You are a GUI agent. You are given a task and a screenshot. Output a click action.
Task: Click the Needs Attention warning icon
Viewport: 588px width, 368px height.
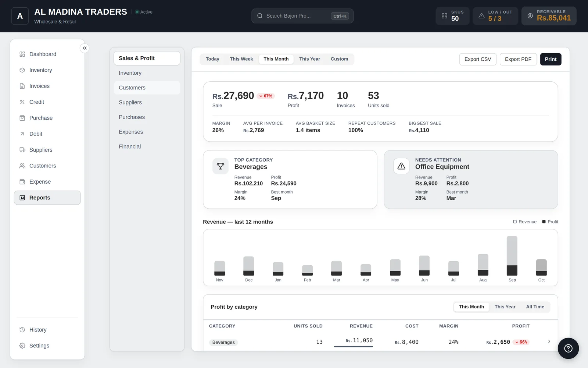pos(401,166)
